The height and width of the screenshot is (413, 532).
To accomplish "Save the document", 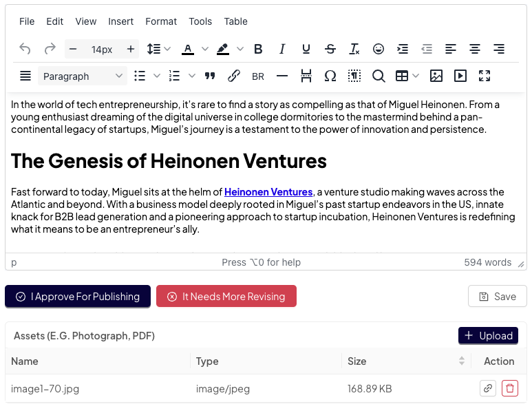I will pyautogui.click(x=498, y=296).
